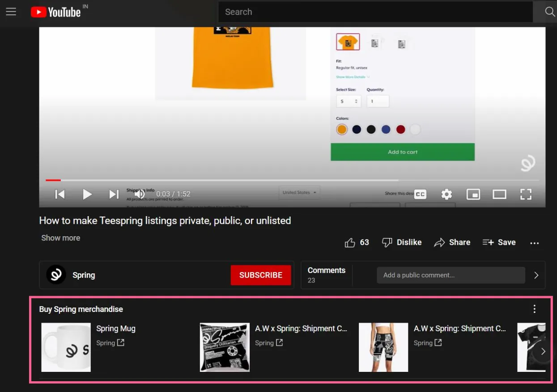
Task: Skip to previous video
Action: [x=60, y=194]
